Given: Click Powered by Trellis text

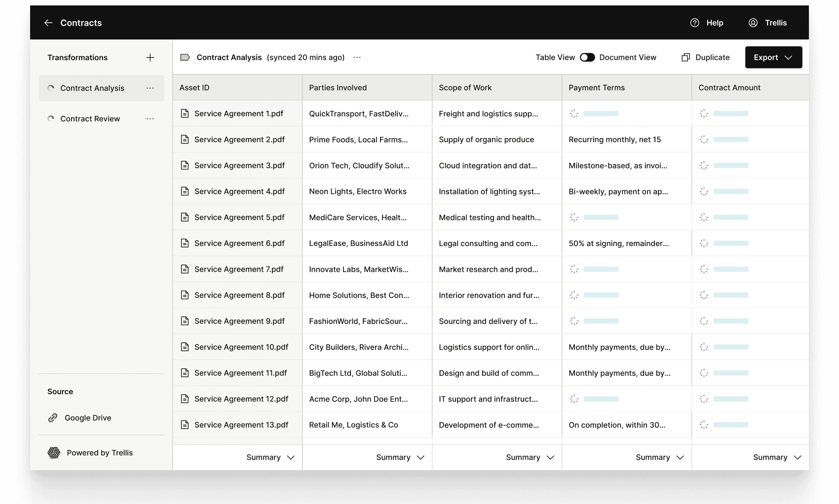Looking at the screenshot, I should click(x=100, y=453).
